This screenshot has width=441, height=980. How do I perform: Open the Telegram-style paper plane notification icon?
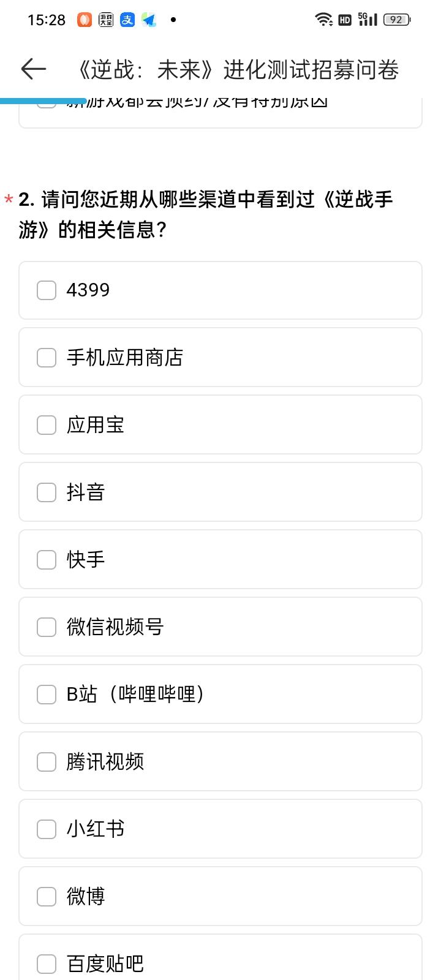pos(149,20)
